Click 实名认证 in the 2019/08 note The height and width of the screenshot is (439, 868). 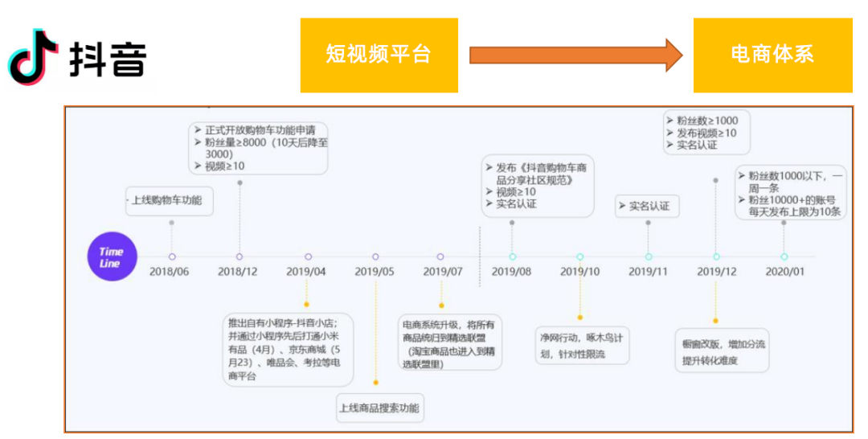pos(511,203)
